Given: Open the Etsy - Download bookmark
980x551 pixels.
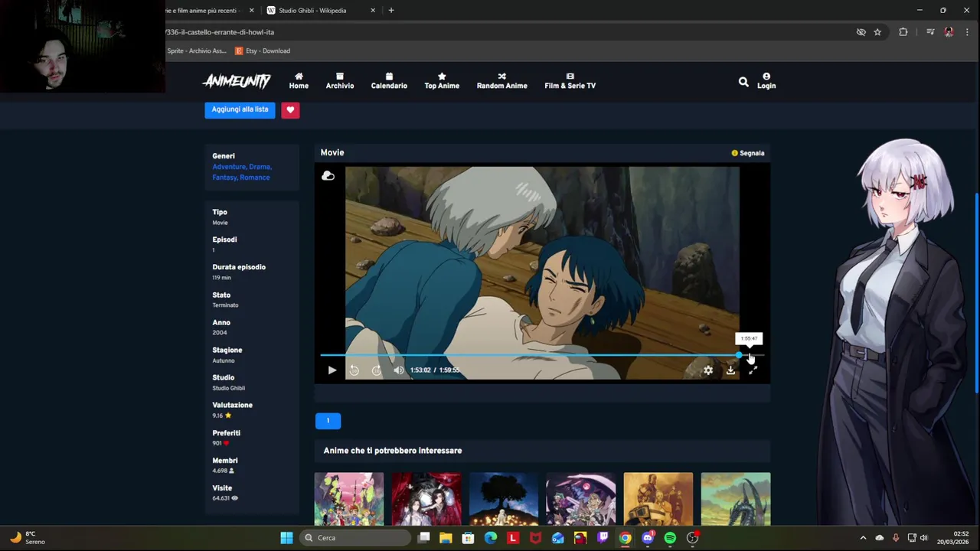Looking at the screenshot, I should point(263,51).
